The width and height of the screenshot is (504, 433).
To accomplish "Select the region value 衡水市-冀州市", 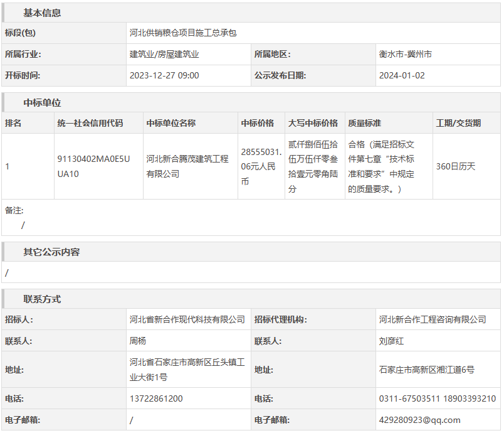I will [x=406, y=54].
